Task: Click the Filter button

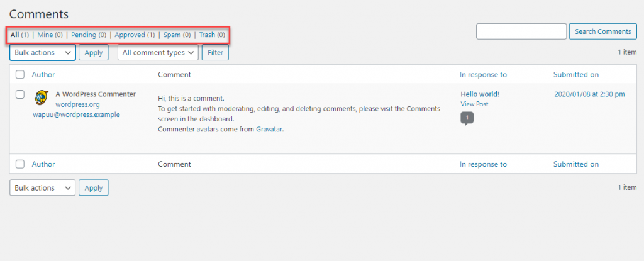Action: (215, 53)
